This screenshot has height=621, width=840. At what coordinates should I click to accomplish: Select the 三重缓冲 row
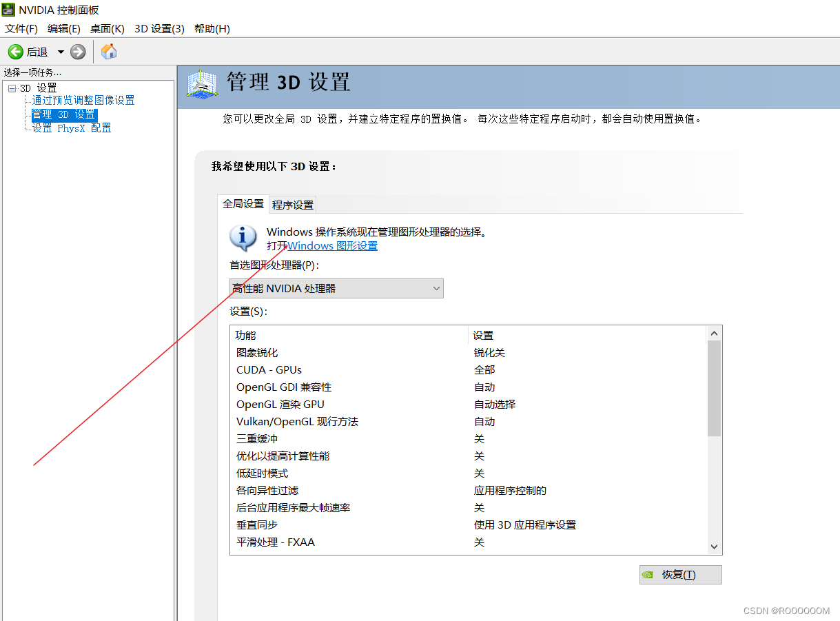469,438
